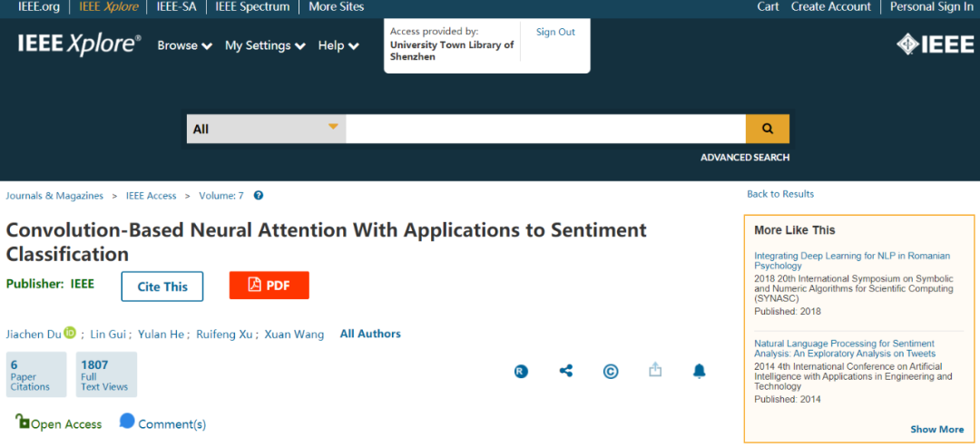The height and width of the screenshot is (447, 980).
Task: Click the article title Convolution-Based Neural Attention
Action: [327, 242]
